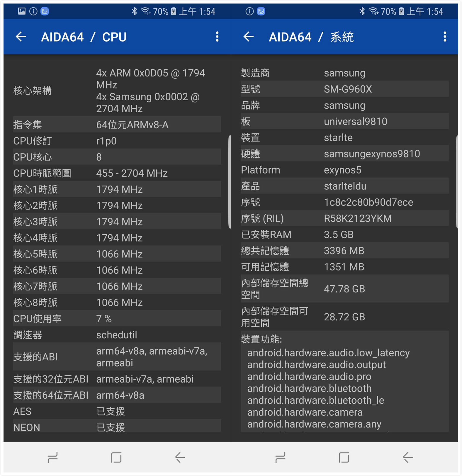Screen dimensions: 462x476
Task: Select android.hardware.audio.low_latency entry
Action: tap(328, 353)
